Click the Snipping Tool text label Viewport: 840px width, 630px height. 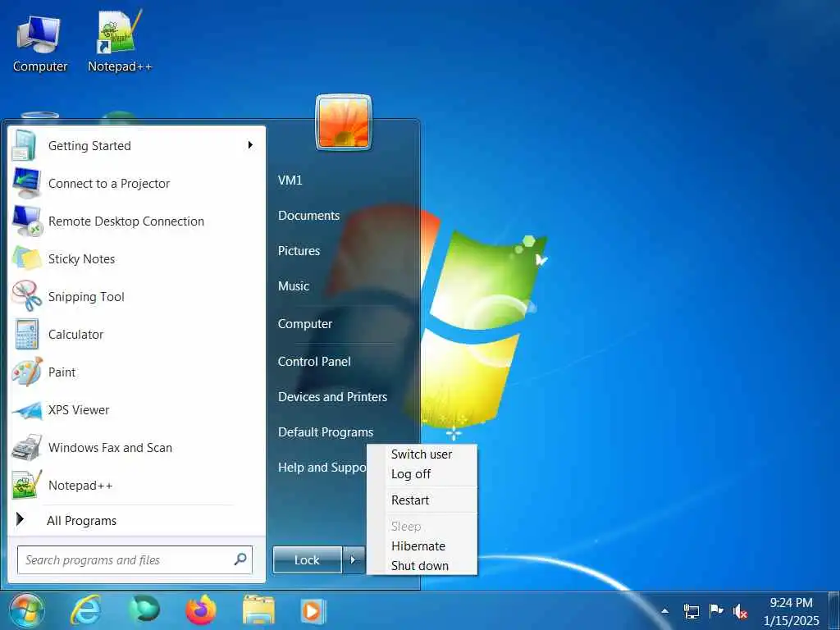[x=86, y=297]
